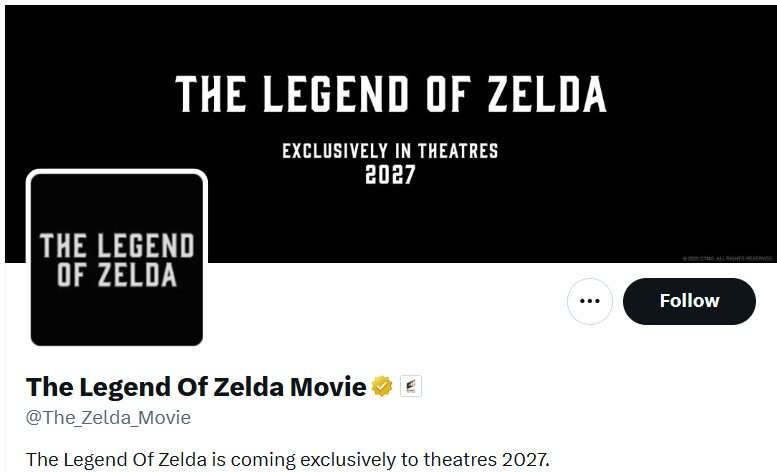Click the @The_Zelda_Movie handle

(x=108, y=418)
